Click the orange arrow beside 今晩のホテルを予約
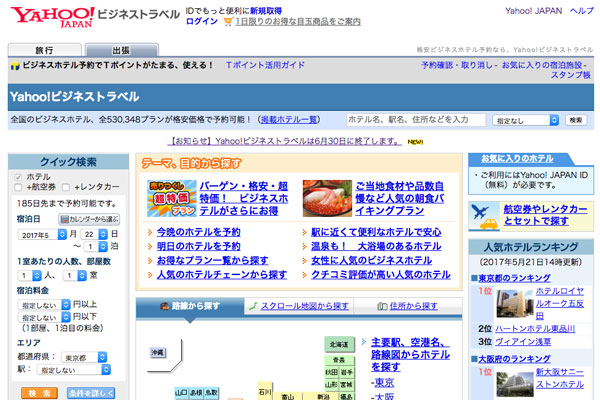Viewport: 600px width, 400px height. coord(150,232)
